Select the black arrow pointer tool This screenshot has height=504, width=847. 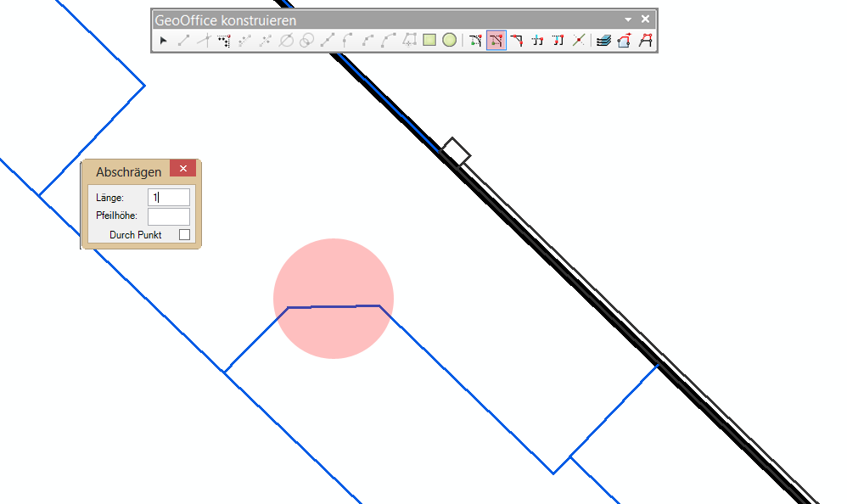point(163,40)
